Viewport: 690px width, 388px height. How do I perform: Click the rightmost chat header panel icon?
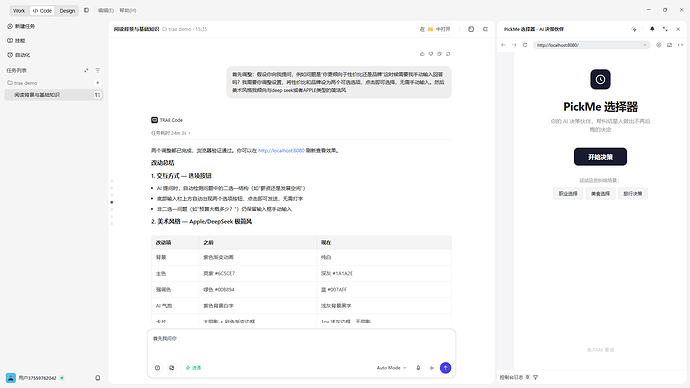[x=485, y=29]
